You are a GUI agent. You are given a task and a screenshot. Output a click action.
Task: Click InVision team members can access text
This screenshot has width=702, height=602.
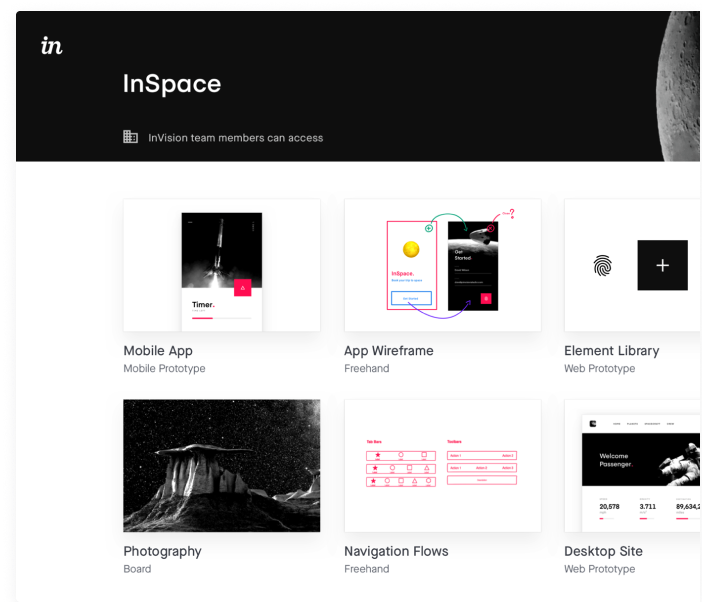[x=235, y=138]
